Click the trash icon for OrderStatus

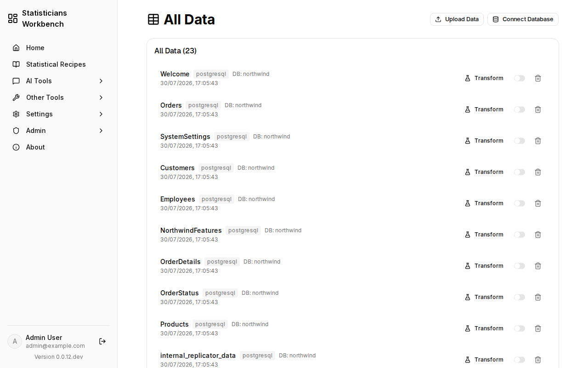click(x=538, y=297)
